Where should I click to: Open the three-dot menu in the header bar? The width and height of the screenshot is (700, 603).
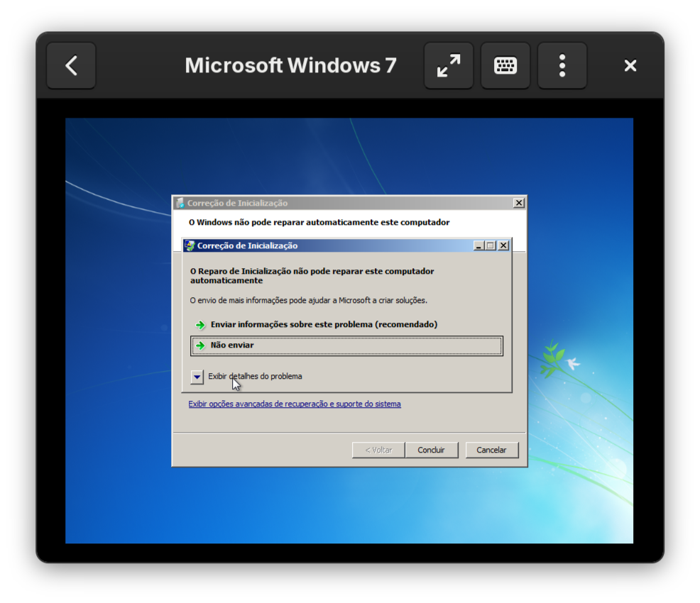562,65
